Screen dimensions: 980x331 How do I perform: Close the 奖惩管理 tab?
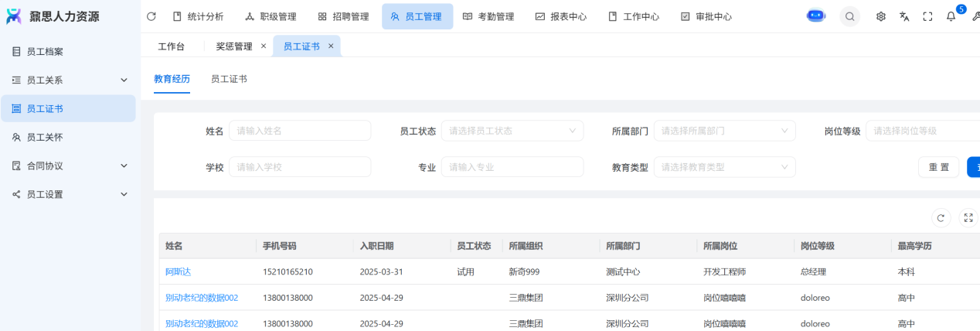pos(264,46)
